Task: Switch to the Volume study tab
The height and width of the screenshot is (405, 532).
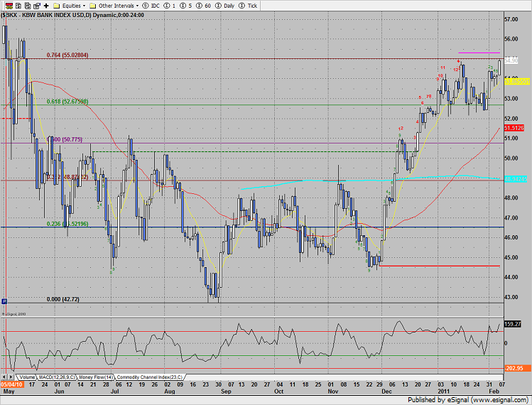Action: point(27,377)
